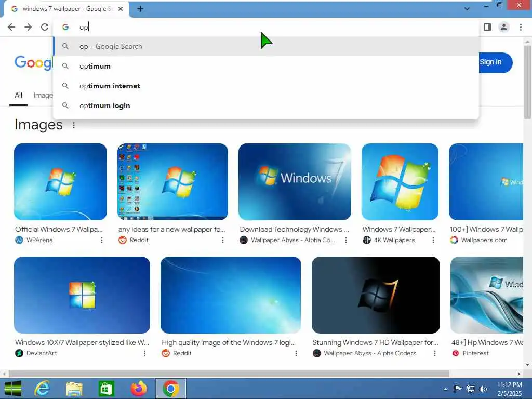The height and width of the screenshot is (399, 532).
Task: Show hidden tray icons arrow
Action: click(445, 389)
